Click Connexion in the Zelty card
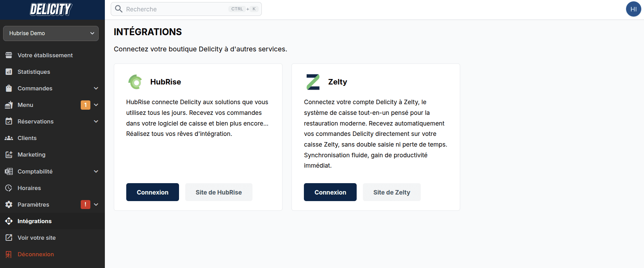Viewport: 644px width, 268px height. pos(330,192)
